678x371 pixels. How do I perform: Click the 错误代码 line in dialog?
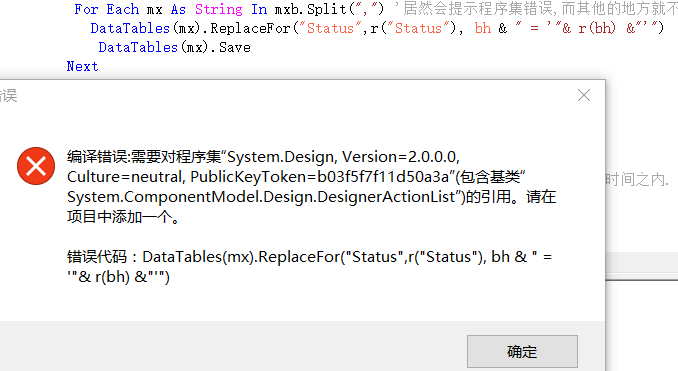[310, 266]
